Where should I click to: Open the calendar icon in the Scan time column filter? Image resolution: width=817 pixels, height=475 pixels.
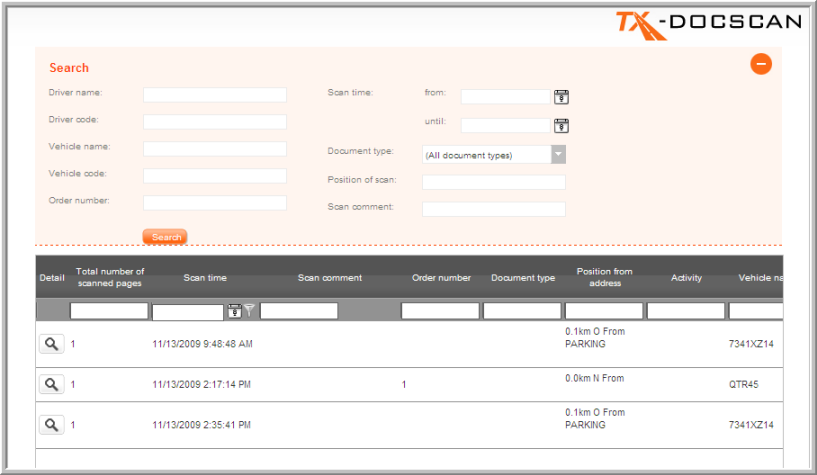[234, 311]
